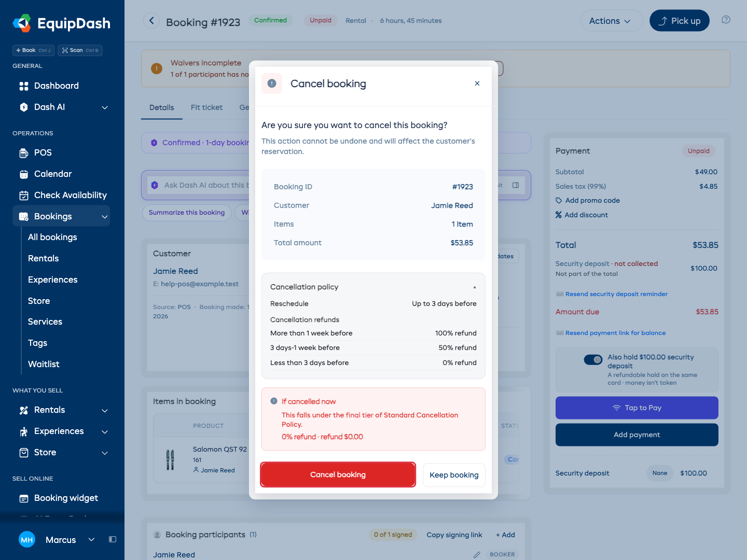
Task: Confirm with red Cancel booking button
Action: [338, 474]
